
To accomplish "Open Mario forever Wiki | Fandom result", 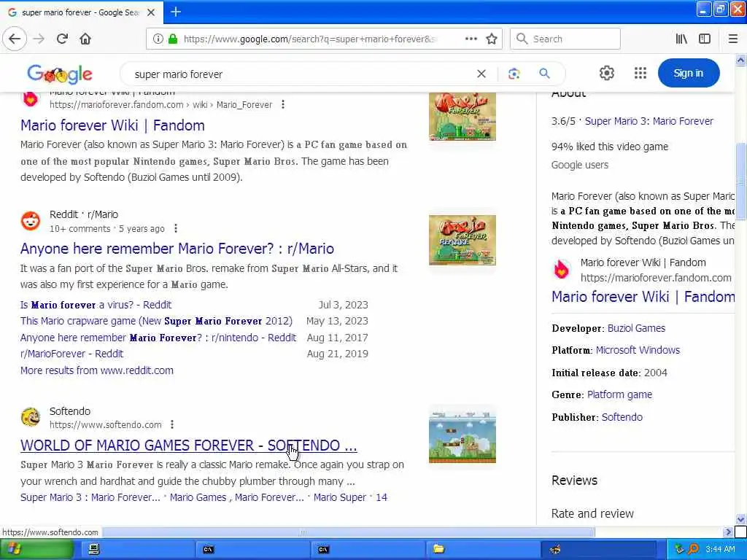I will (112, 125).
